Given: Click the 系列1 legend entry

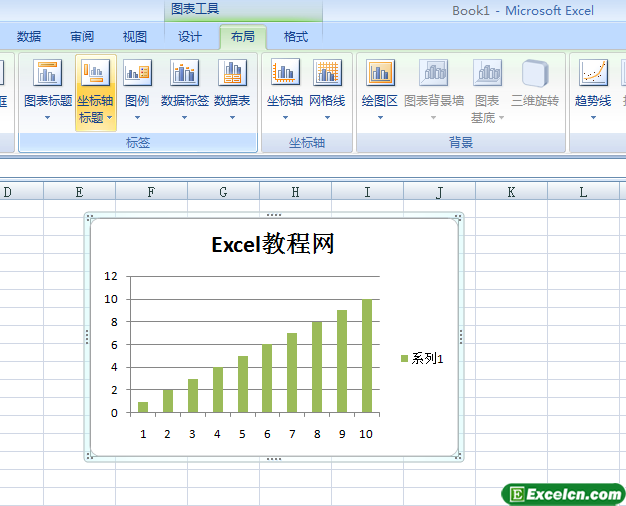Looking at the screenshot, I should 422,358.
